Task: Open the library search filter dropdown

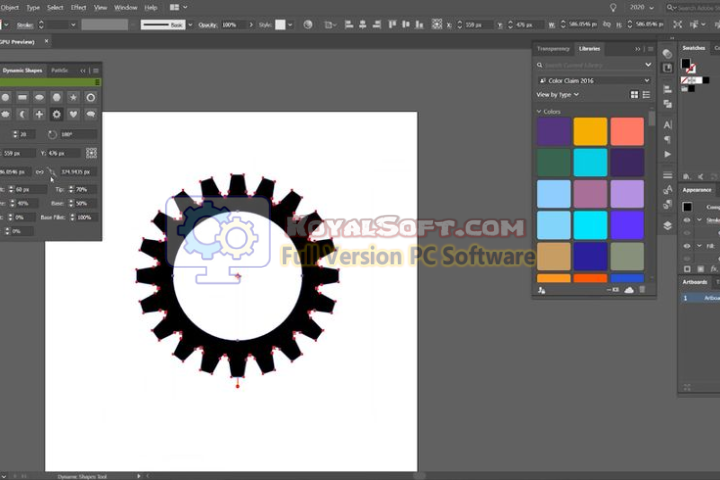Action: pyautogui.click(x=648, y=65)
